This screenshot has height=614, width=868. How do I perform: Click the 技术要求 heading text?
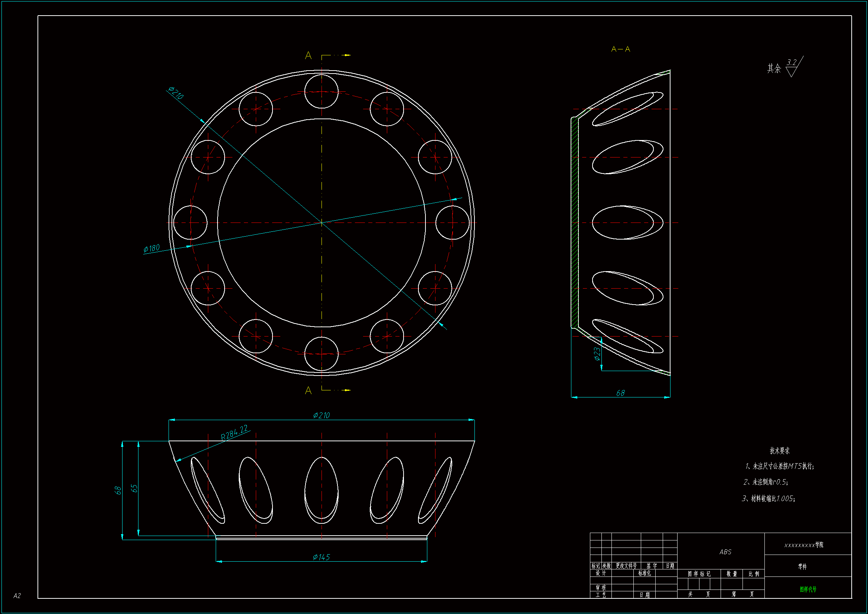pos(780,451)
